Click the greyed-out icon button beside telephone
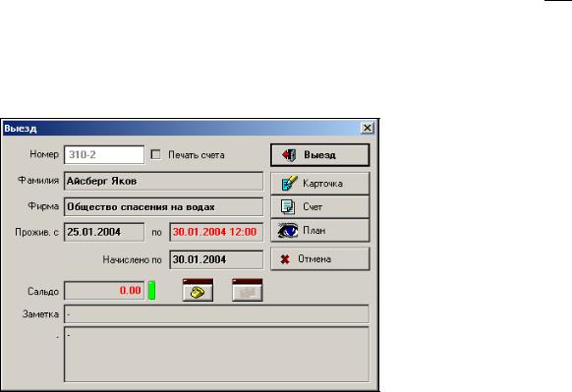The height and width of the screenshot is (392, 572). [x=248, y=290]
